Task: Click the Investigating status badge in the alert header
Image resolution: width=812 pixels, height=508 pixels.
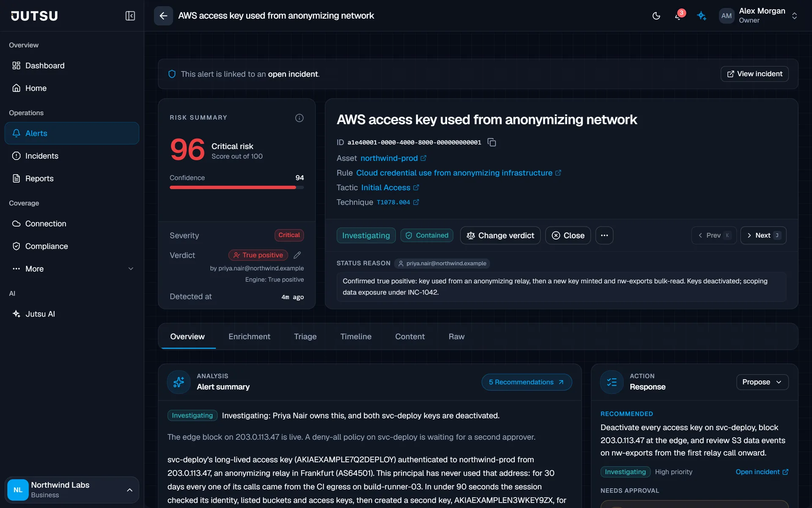Action: click(366, 235)
